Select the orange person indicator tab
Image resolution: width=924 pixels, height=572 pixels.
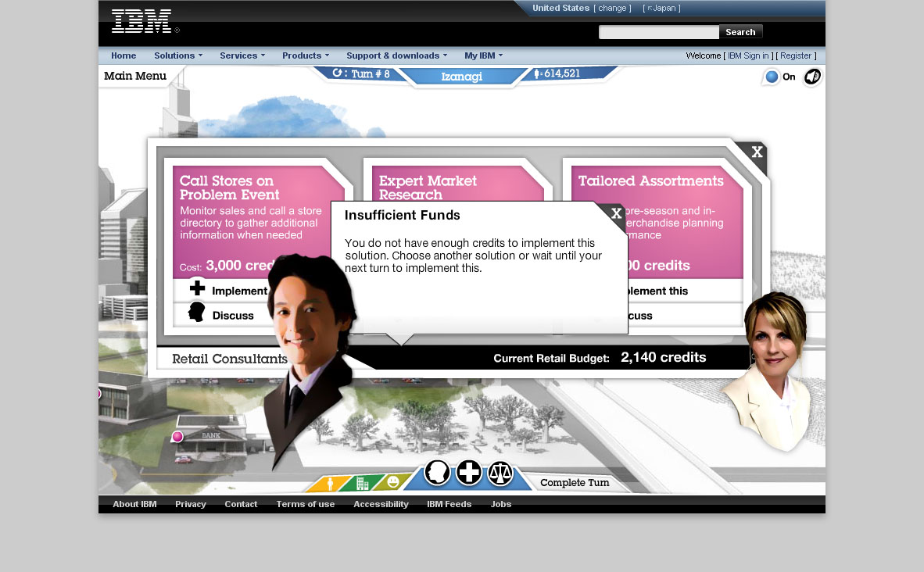(x=330, y=484)
